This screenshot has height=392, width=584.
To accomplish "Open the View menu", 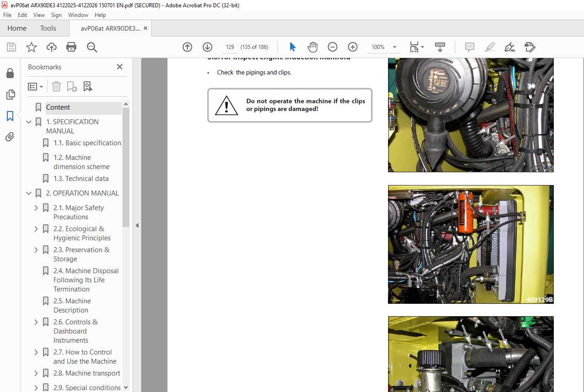I will [39, 15].
